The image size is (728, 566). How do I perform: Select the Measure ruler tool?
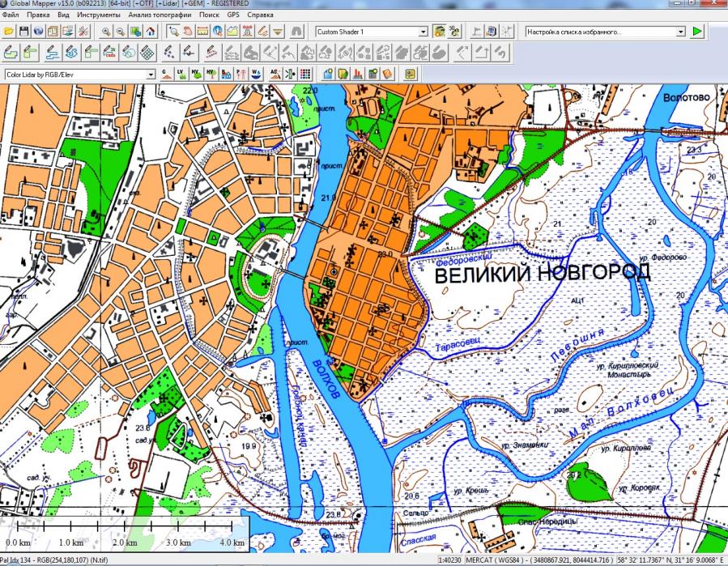(202, 31)
